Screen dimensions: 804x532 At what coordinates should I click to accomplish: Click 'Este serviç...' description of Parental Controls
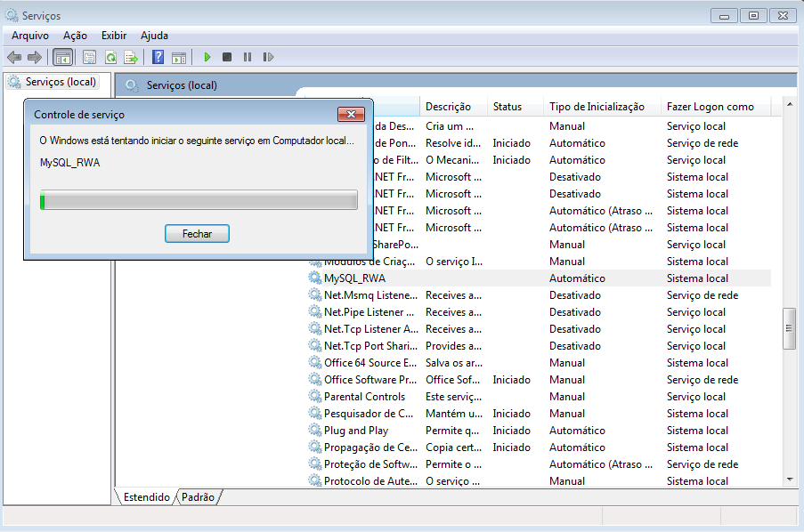pos(453,397)
